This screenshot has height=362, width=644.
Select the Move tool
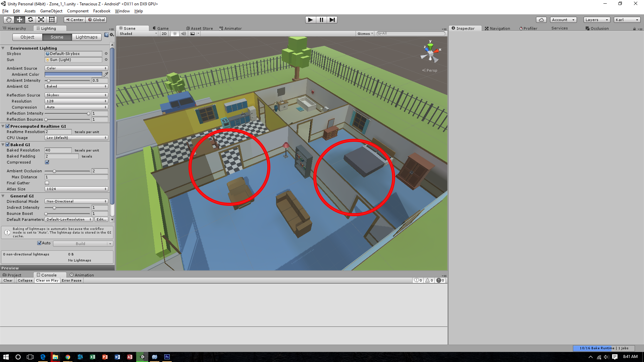click(19, 20)
